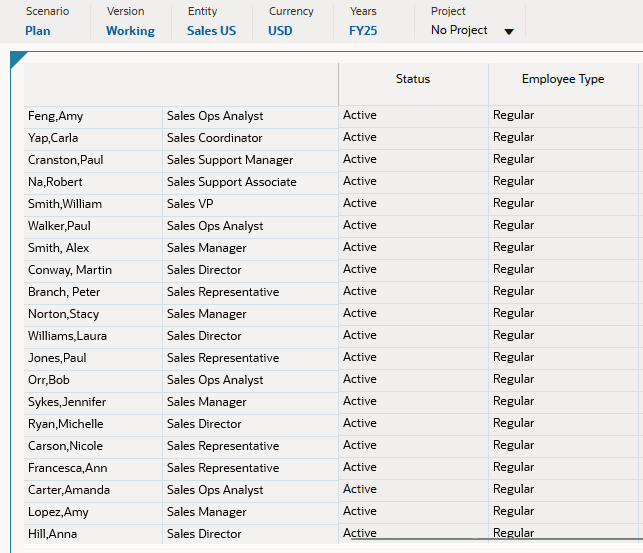
Task: Select the No Project value
Action: coord(459,30)
